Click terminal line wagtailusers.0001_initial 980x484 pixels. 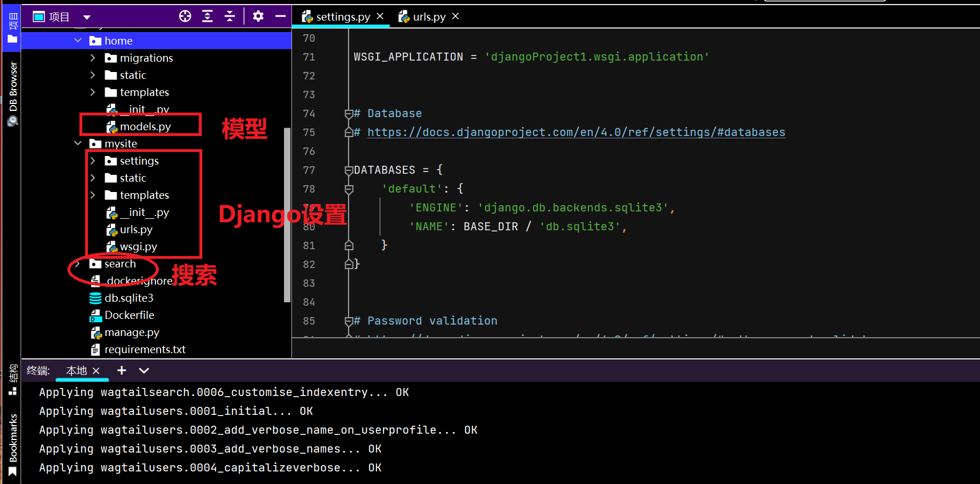pyautogui.click(x=176, y=411)
